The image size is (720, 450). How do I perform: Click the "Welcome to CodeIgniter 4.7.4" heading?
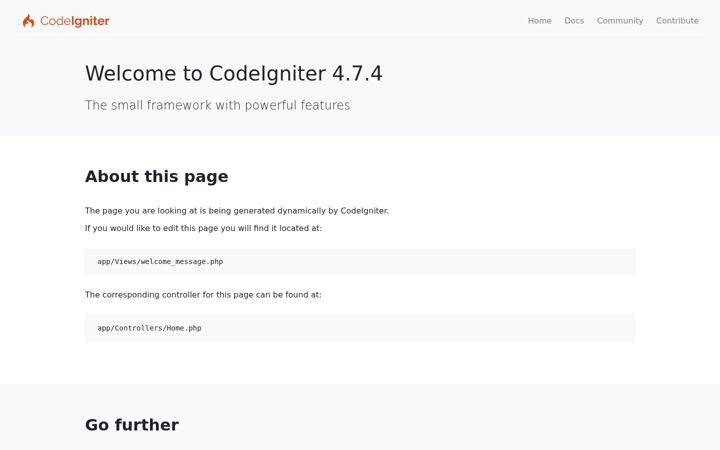click(233, 73)
